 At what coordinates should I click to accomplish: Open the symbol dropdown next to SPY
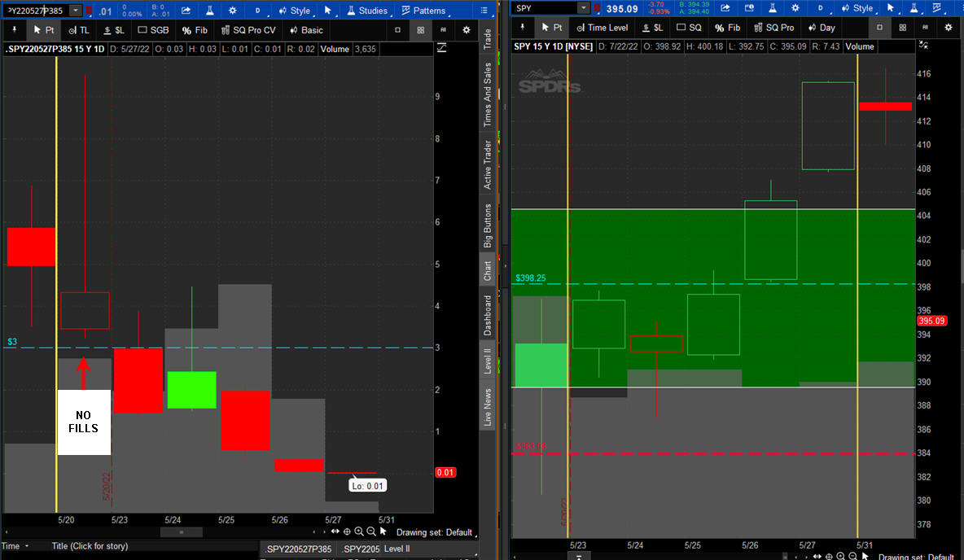coord(584,8)
